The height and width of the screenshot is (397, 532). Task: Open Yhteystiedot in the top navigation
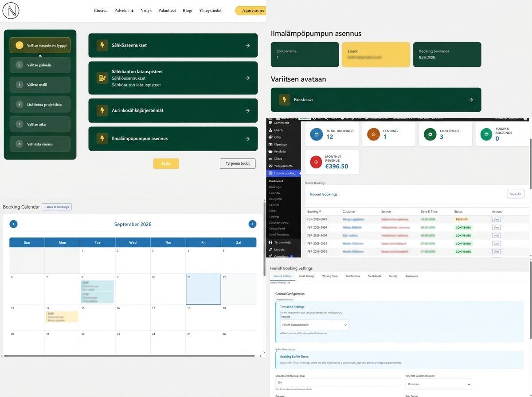click(x=210, y=11)
